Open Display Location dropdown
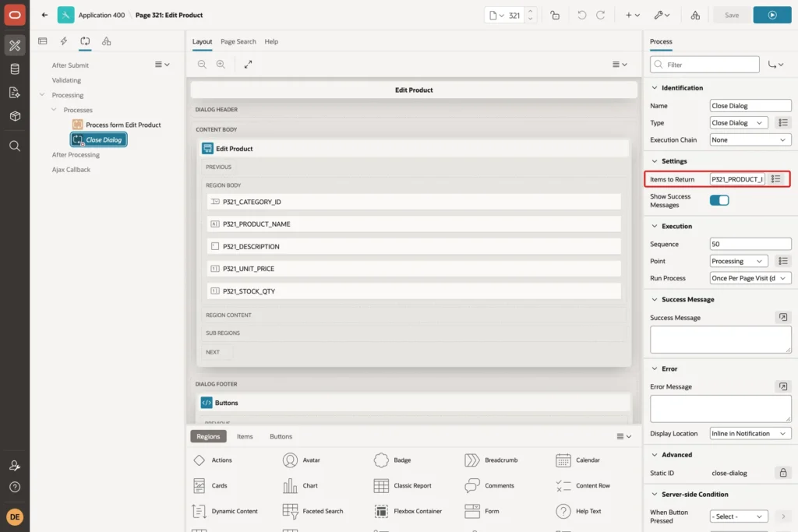798x532 pixels. tap(750, 433)
